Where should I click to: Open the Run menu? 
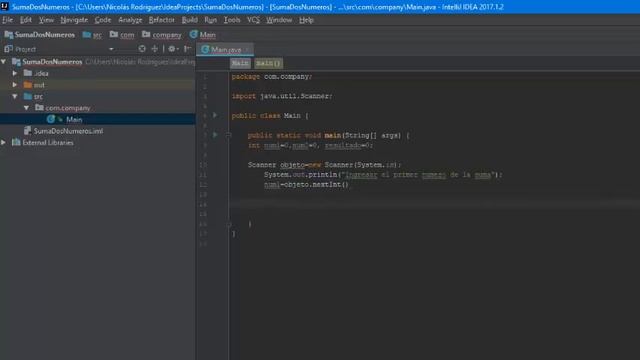211,20
